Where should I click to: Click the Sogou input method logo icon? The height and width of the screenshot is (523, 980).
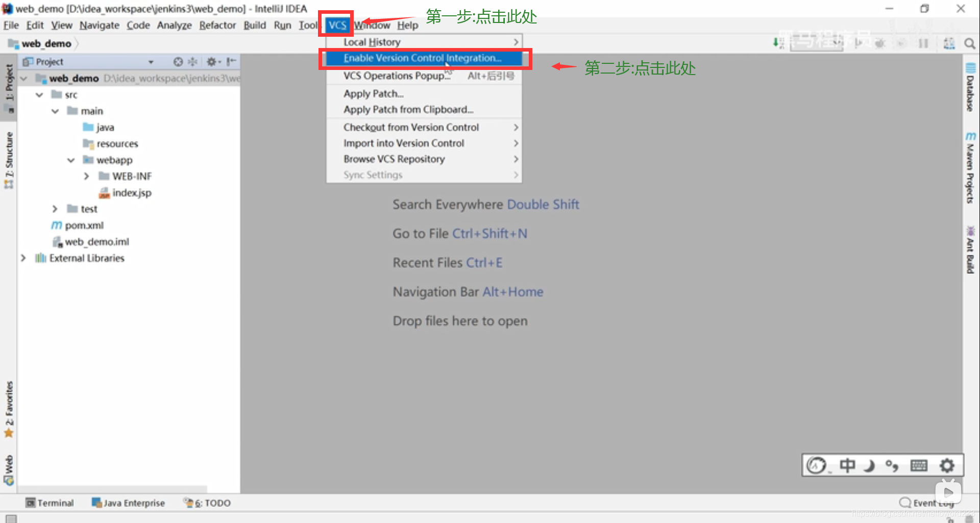pos(816,465)
